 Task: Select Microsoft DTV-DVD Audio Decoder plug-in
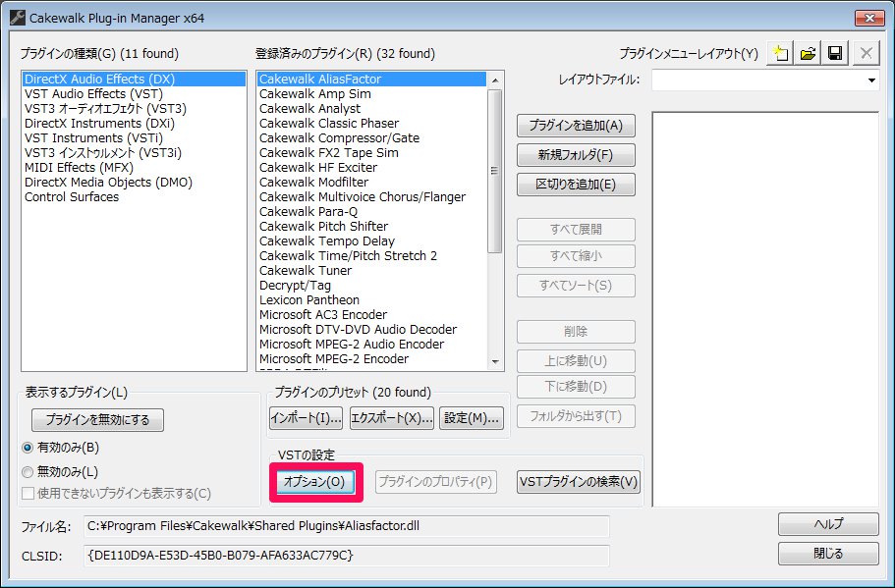click(372, 330)
